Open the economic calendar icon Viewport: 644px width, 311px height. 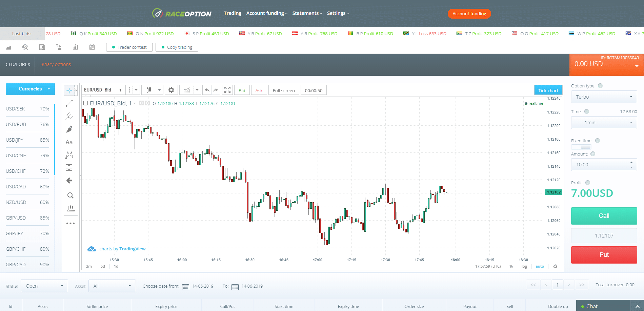(x=92, y=47)
